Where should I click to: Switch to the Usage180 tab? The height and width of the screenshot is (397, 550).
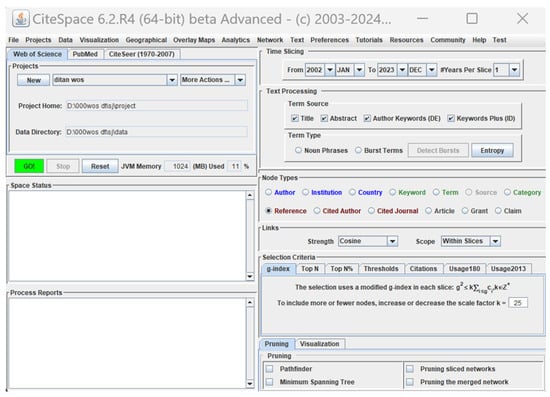464,269
